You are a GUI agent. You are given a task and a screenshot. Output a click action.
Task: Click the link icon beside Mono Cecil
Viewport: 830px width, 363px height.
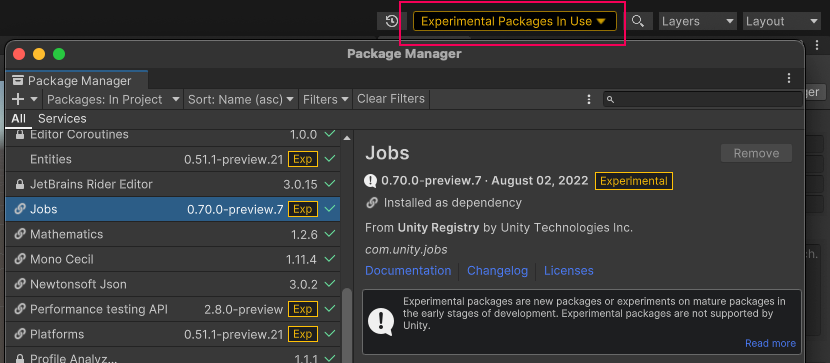click(20, 259)
